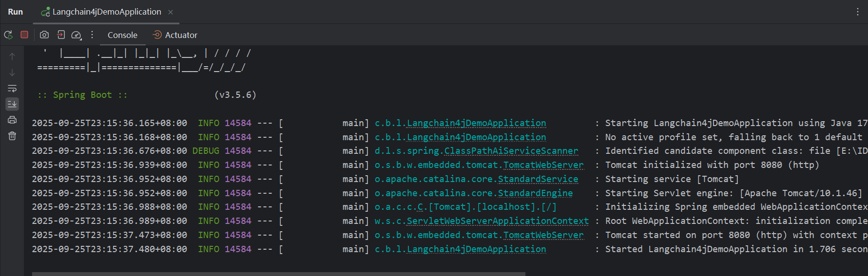Click the print console icon
Image resolution: width=868 pixels, height=276 pixels.
(12, 120)
